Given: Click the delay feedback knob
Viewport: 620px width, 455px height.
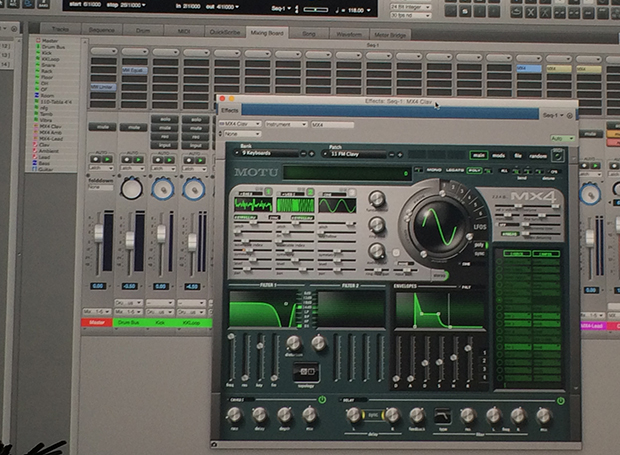Looking at the screenshot, I should point(417,415).
